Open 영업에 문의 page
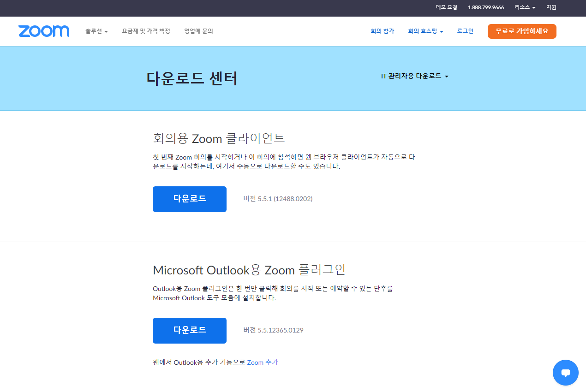The height and width of the screenshot is (392, 586). tap(198, 31)
